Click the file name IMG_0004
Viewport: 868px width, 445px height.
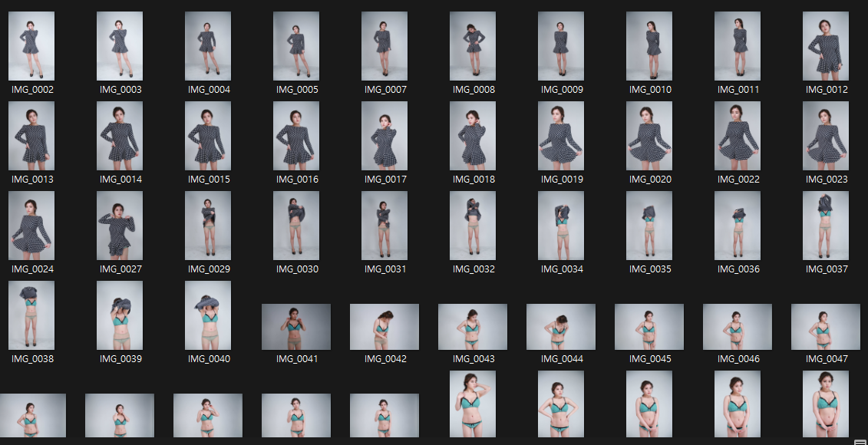(x=209, y=90)
